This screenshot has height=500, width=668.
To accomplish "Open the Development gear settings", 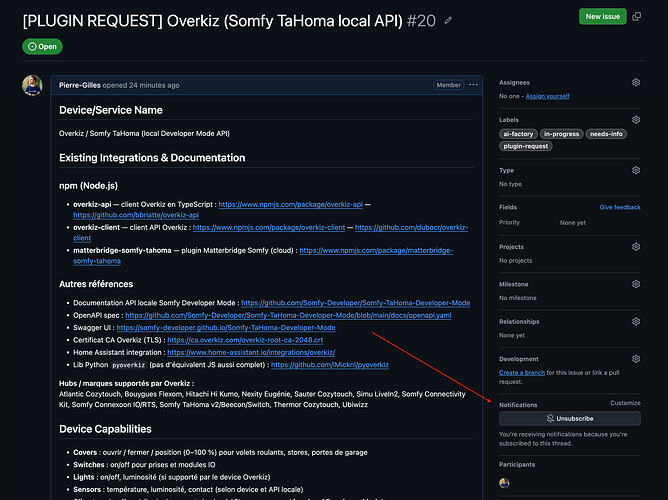I will coord(636,359).
